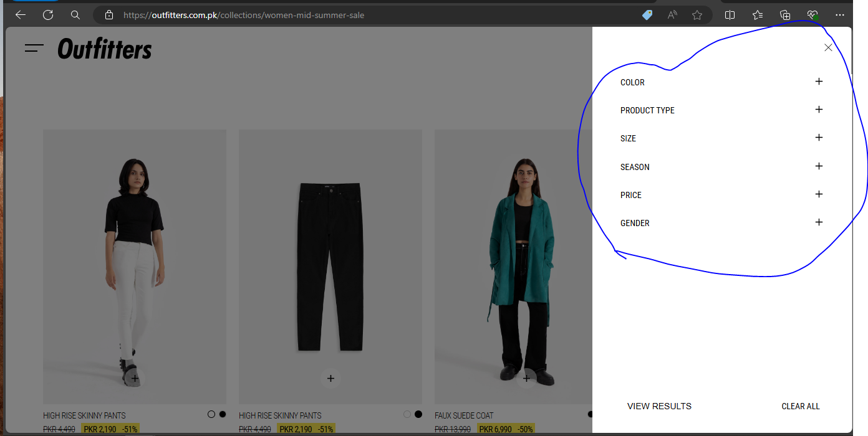Image resolution: width=868 pixels, height=436 pixels.
Task: Close the filter panel with the X
Action: 828,48
